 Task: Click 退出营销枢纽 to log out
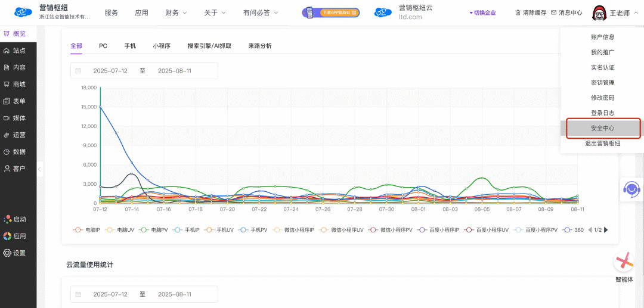602,144
